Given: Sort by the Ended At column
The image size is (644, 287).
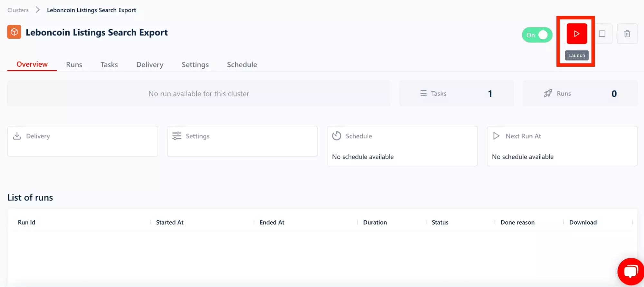Looking at the screenshot, I should click(x=272, y=222).
